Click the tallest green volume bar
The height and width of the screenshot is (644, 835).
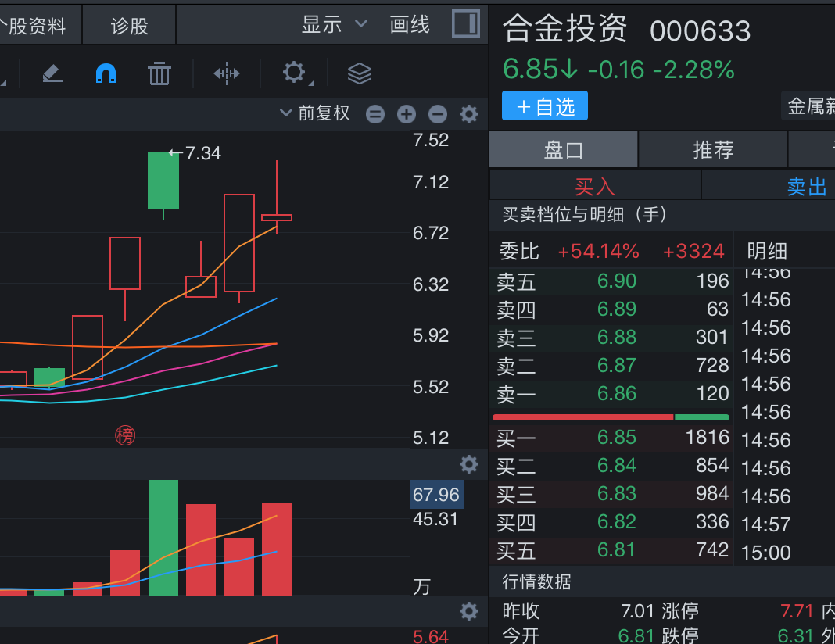163,538
